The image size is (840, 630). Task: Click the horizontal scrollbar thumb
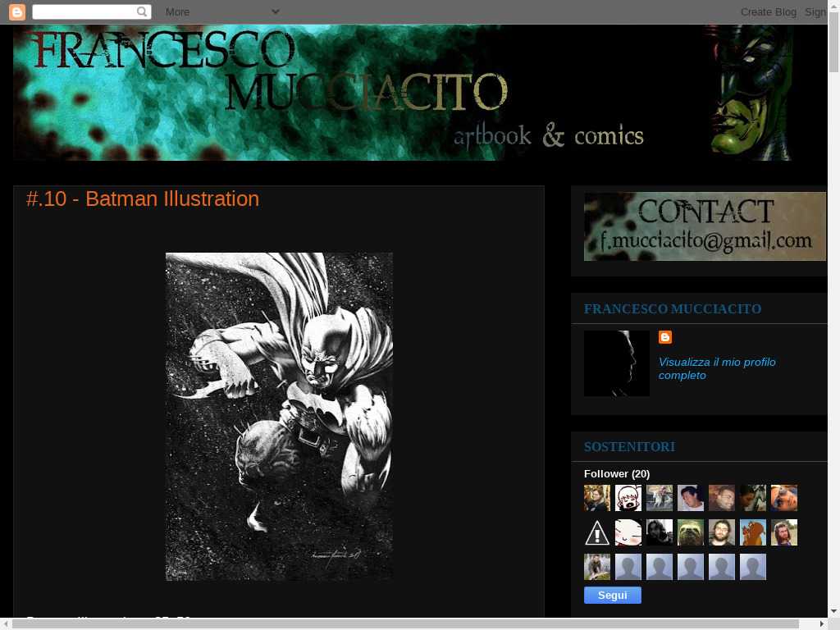(405, 624)
